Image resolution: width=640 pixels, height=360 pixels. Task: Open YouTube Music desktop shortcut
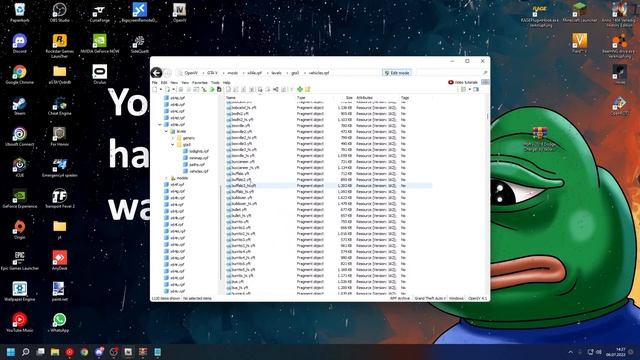click(x=19, y=323)
